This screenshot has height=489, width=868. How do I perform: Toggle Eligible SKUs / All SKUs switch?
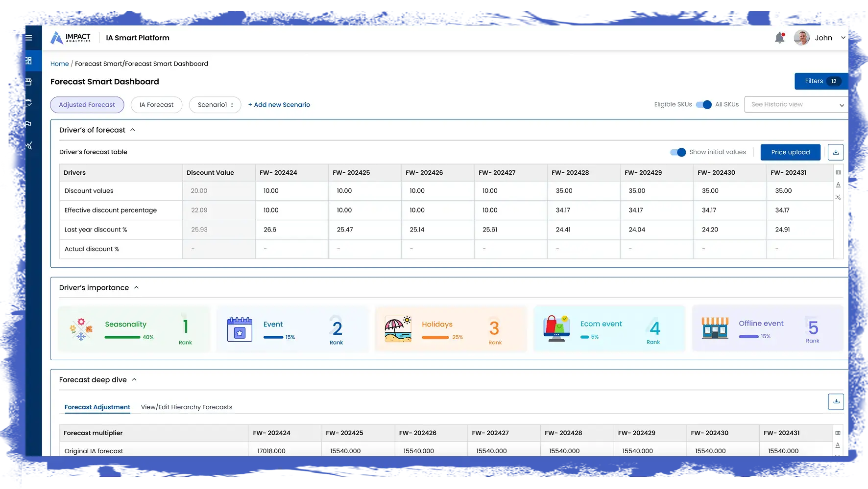(704, 105)
